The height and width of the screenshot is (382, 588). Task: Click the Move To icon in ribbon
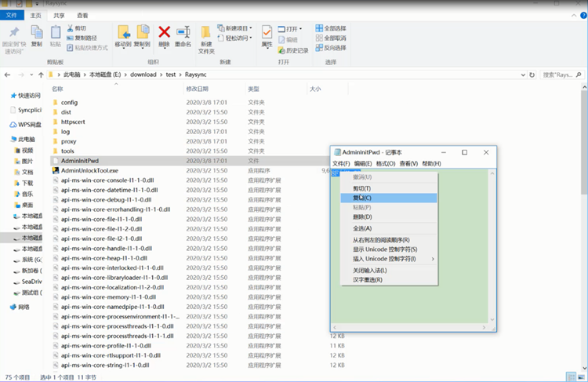coord(123,33)
